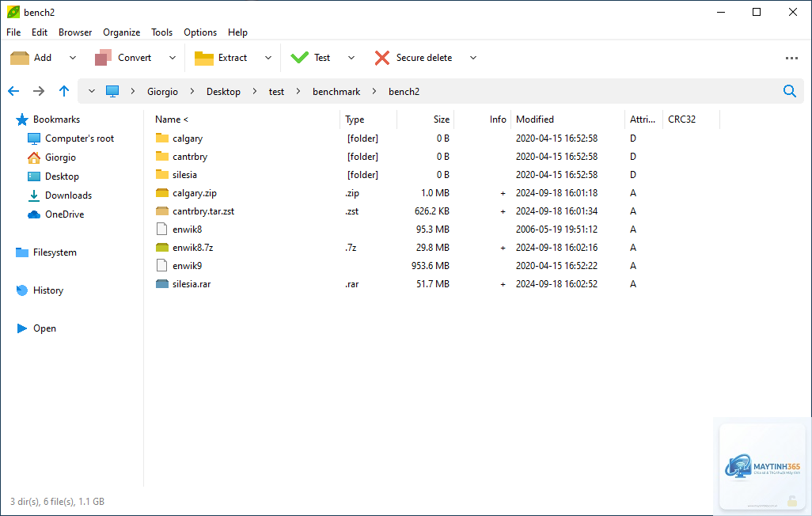The image size is (812, 516).
Task: Open the Tools menu
Action: coord(161,32)
